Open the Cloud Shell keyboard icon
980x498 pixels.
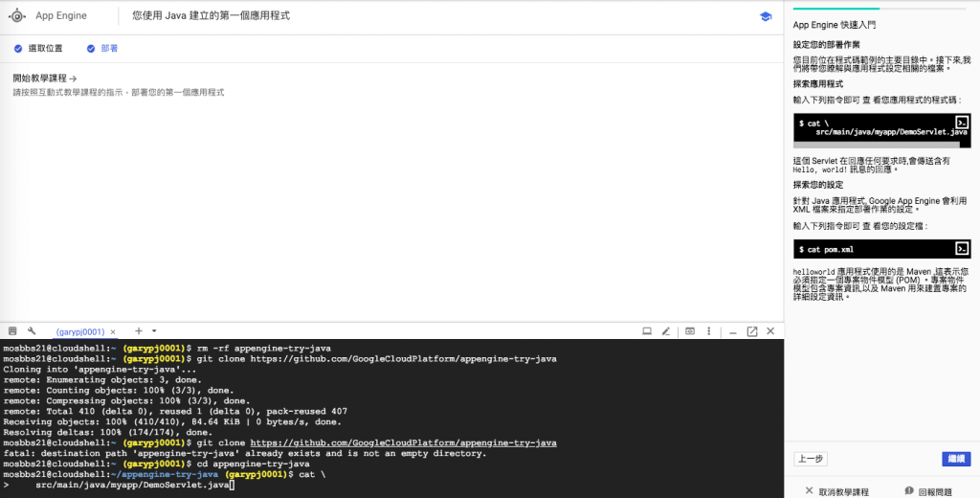pyautogui.click(x=11, y=331)
